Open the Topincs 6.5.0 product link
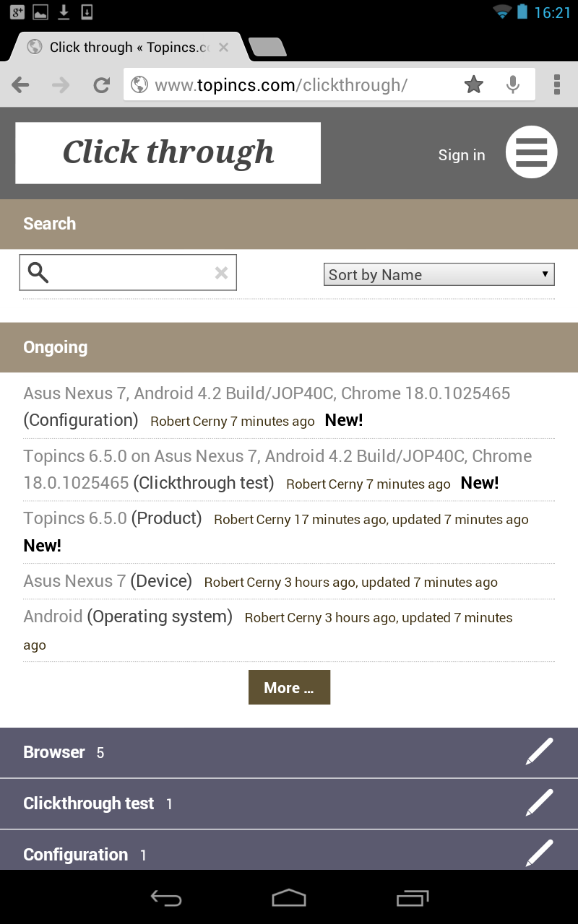The height and width of the screenshot is (924, 578). 75,518
